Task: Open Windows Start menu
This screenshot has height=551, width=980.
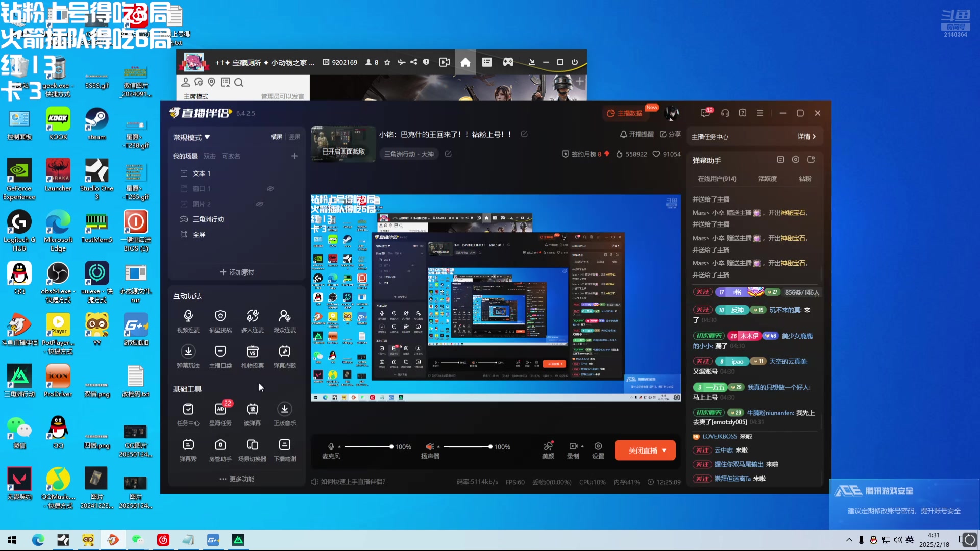Action: coord(12,540)
